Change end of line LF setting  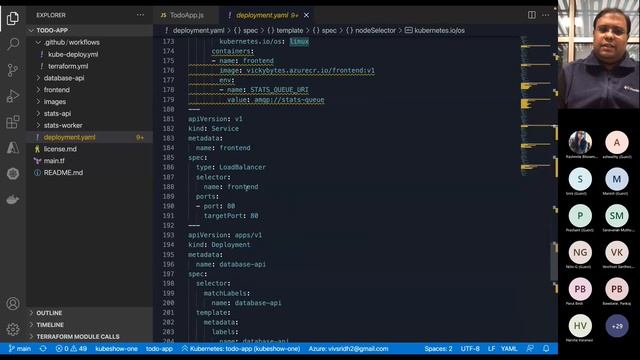(x=491, y=349)
